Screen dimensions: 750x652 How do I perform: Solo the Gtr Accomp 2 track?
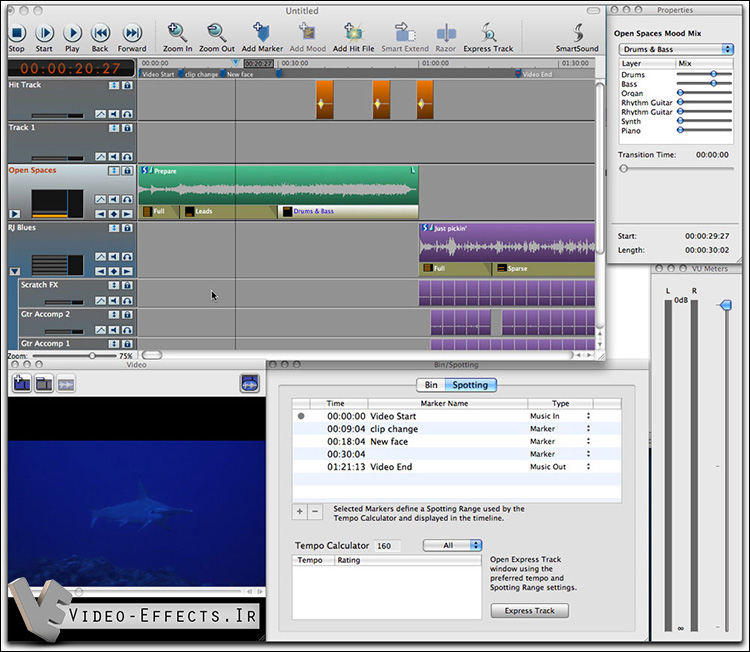pyautogui.click(x=127, y=330)
